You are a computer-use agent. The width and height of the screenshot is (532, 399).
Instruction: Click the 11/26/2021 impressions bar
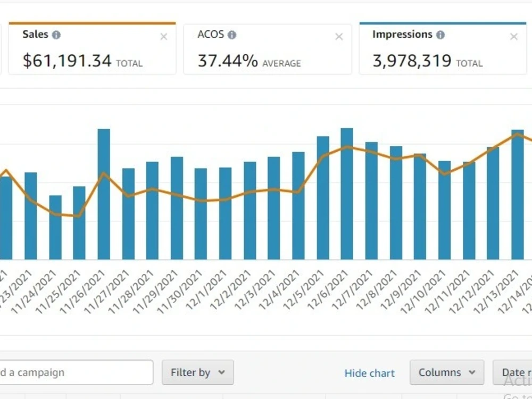click(104, 194)
